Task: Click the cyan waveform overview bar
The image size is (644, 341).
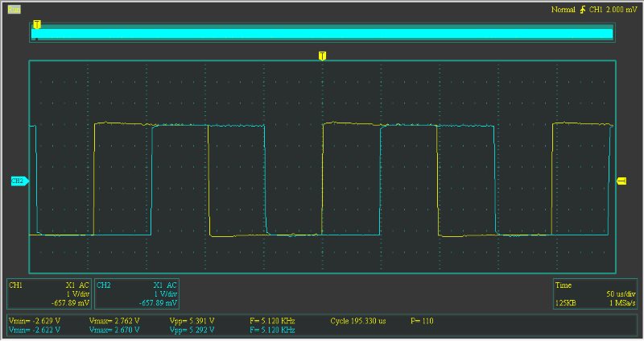Action: pos(322,33)
